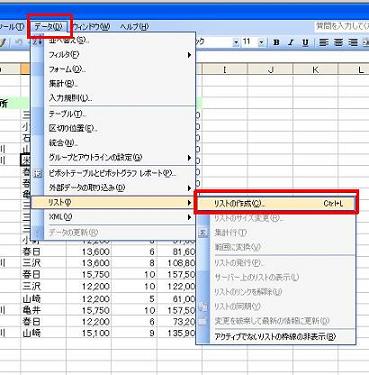
Task: Click the help question input box
Action: pyautogui.click(x=341, y=27)
